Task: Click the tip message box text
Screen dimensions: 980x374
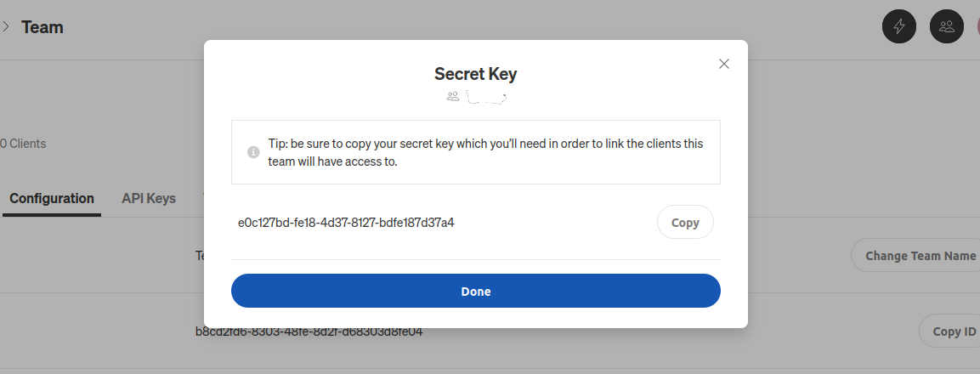Action: point(485,153)
